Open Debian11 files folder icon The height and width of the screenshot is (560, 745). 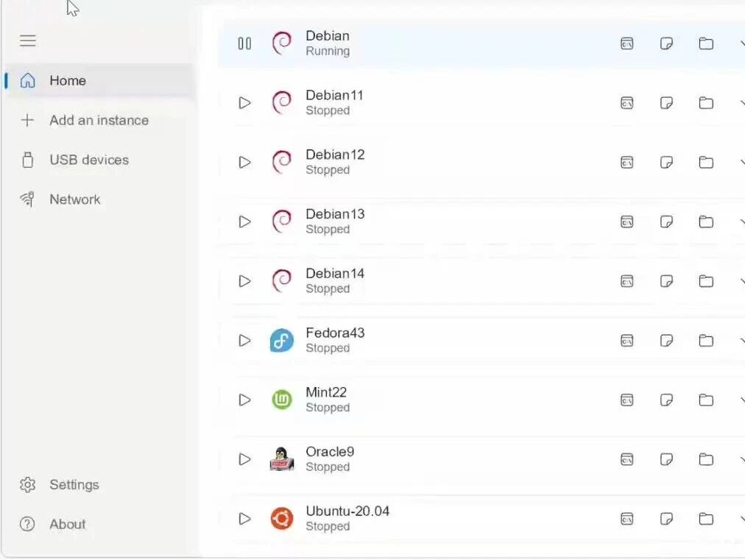[706, 103]
